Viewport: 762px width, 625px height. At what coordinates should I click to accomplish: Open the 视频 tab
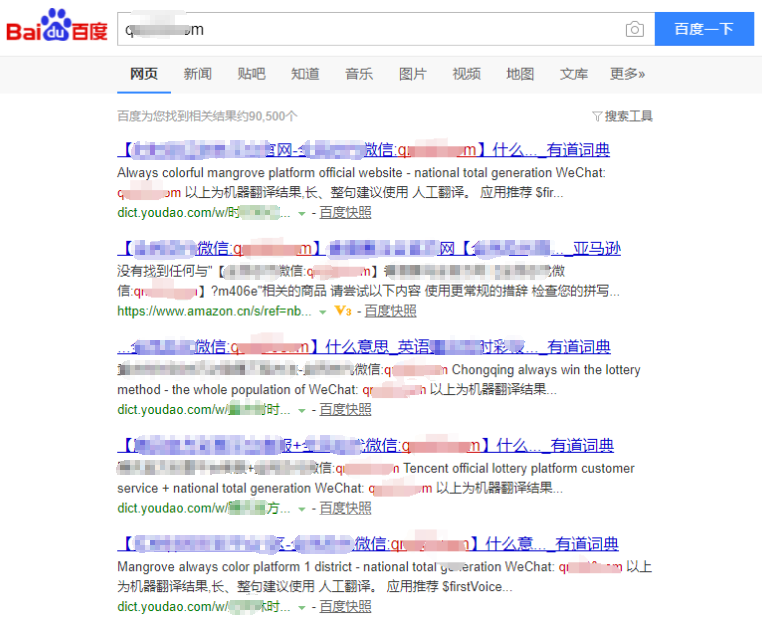click(466, 74)
